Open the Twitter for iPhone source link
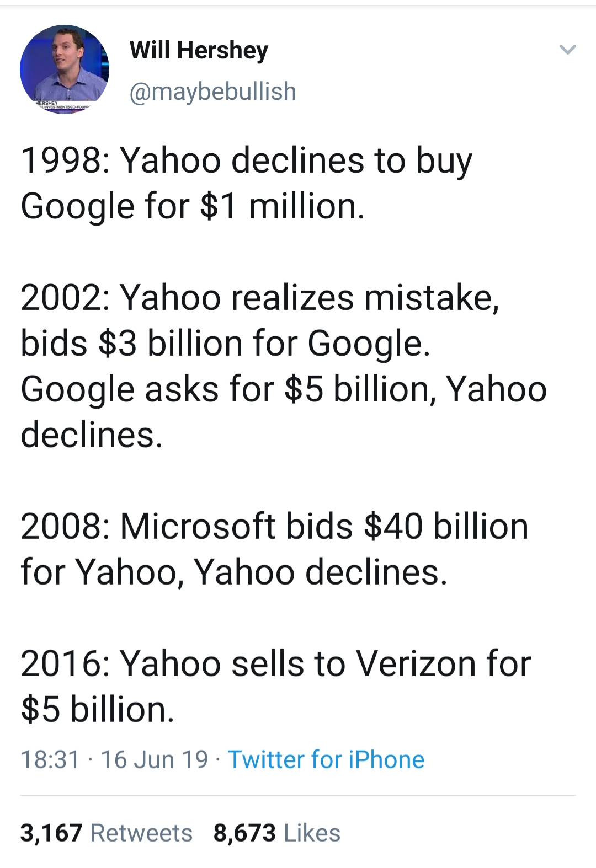Screen dimensions: 596x868 point(326,759)
